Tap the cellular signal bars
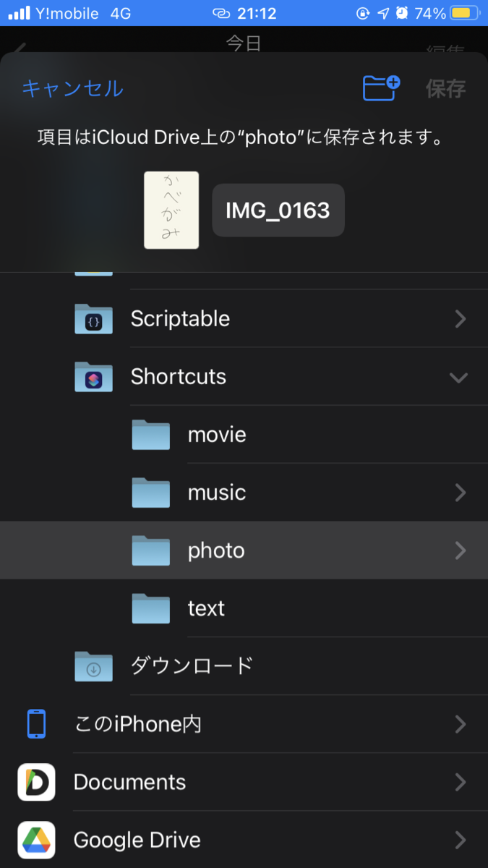Screen dimensions: 488x868 [19, 13]
